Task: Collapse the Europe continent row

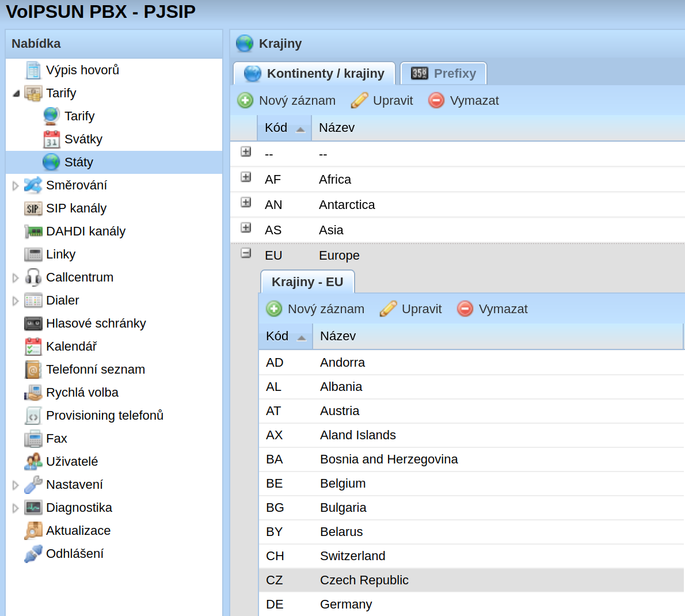Action: pyautogui.click(x=246, y=253)
